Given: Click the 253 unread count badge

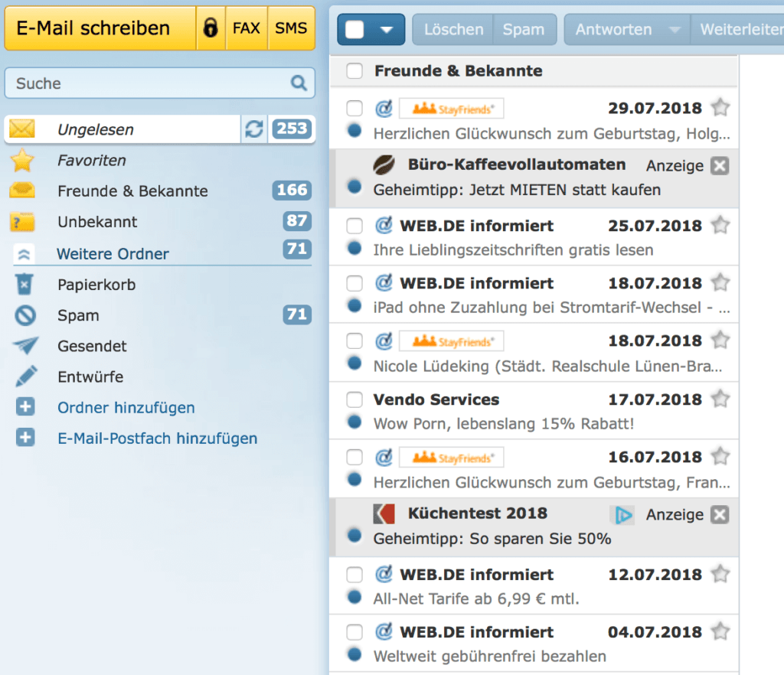Looking at the screenshot, I should [292, 129].
